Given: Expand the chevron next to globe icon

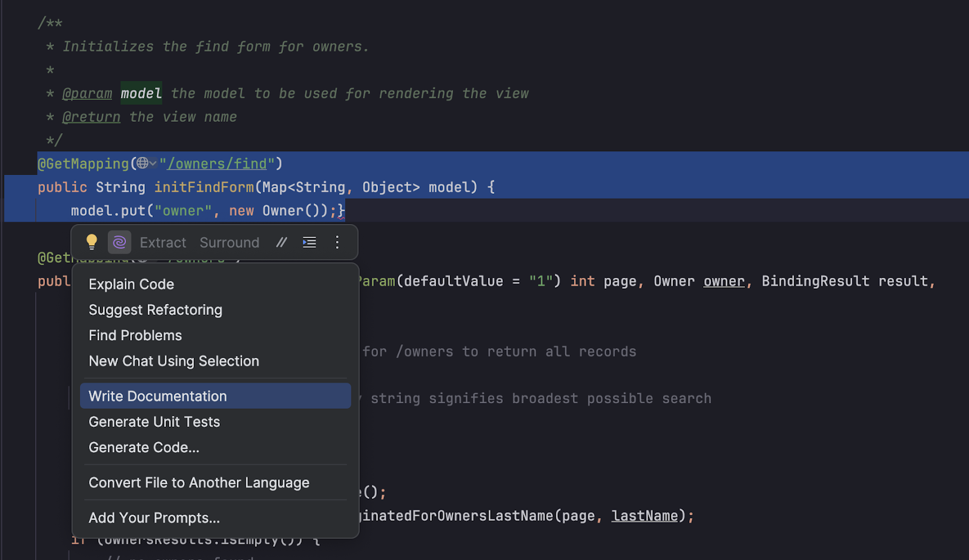Looking at the screenshot, I should (153, 163).
